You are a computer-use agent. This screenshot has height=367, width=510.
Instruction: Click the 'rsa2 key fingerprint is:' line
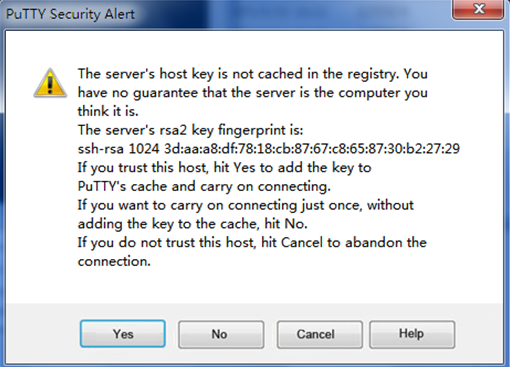click(191, 130)
